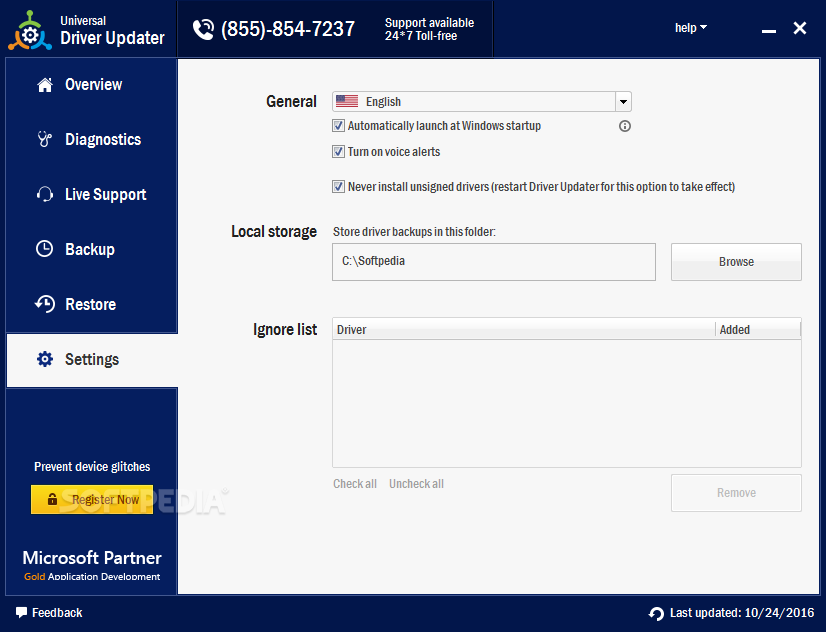The height and width of the screenshot is (632, 826).
Task: Click the info icon beside Windows startup option
Action: pyautogui.click(x=625, y=126)
